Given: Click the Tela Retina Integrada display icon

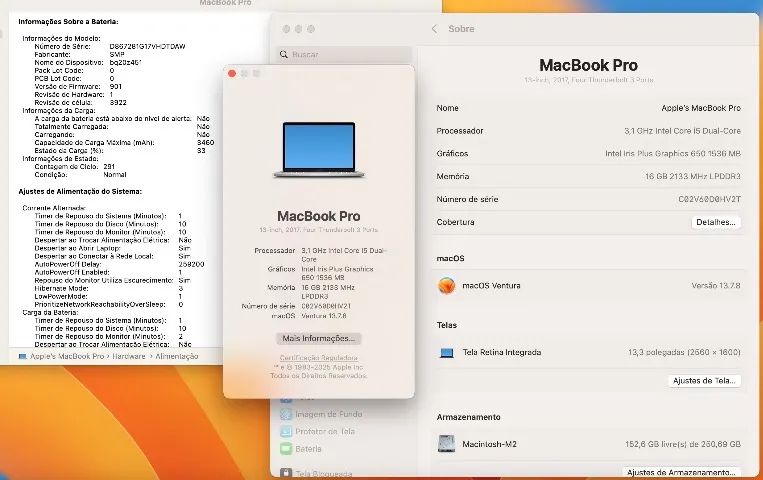Looking at the screenshot, I should point(447,352).
